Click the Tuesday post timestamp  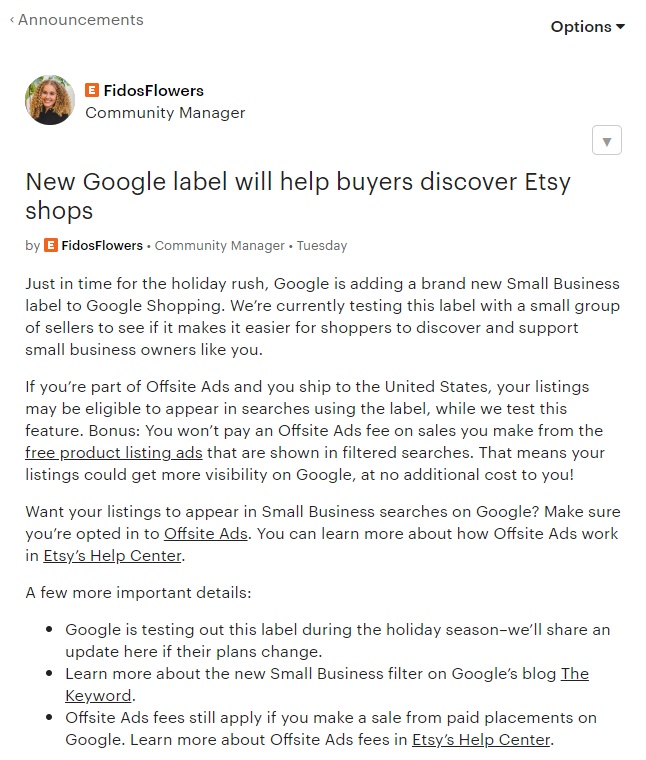point(322,246)
